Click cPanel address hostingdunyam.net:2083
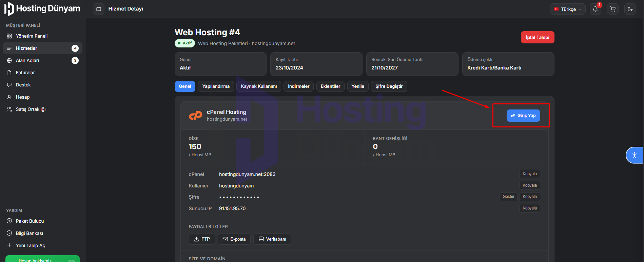644x262 pixels. 247,174
